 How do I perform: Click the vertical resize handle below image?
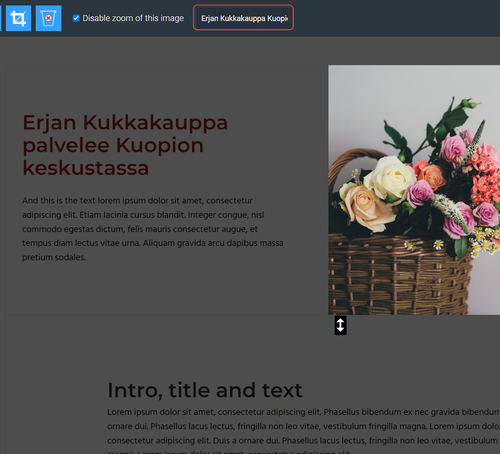(x=340, y=325)
